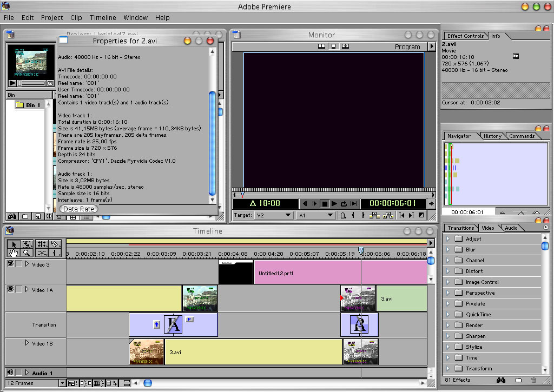Click the Stop button in Monitor
Image resolution: width=554 pixels, height=392 pixels.
tap(325, 204)
